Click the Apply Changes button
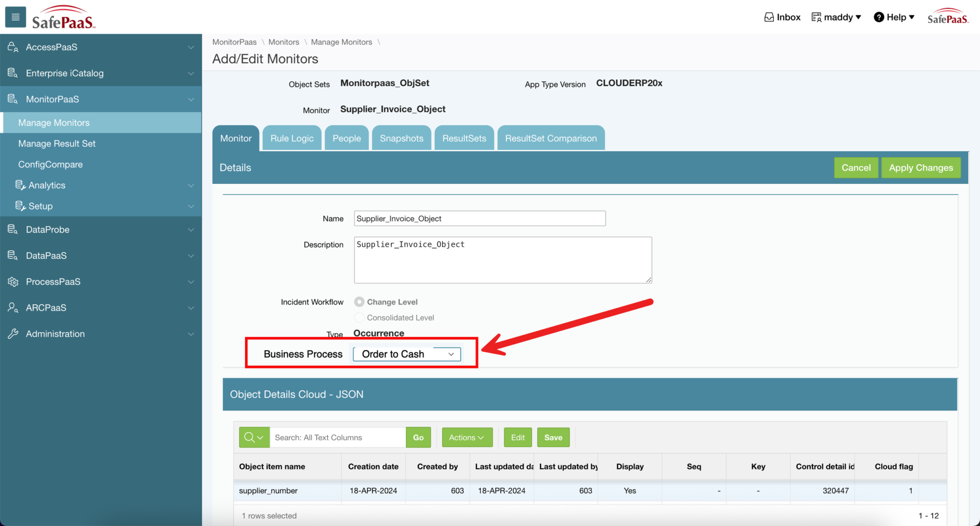Viewport: 980px width, 526px height. coord(921,168)
